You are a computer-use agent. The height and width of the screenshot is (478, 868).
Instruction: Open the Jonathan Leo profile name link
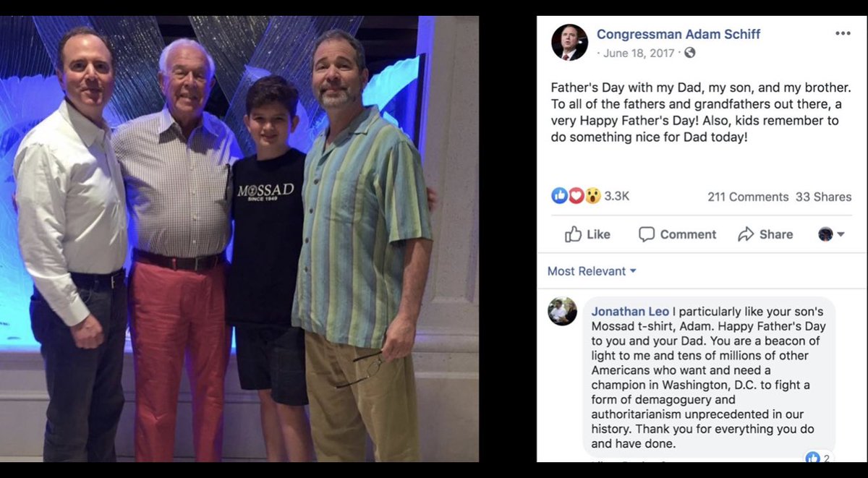tap(629, 312)
